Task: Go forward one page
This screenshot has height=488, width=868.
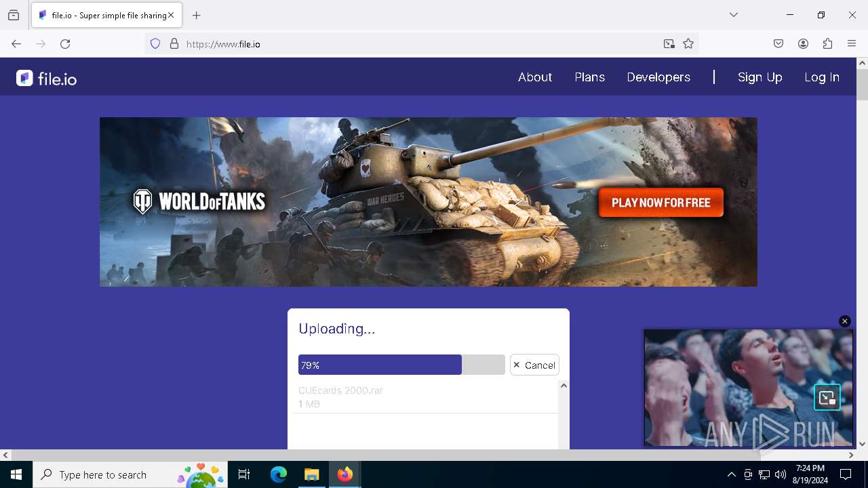Action: tap(41, 44)
